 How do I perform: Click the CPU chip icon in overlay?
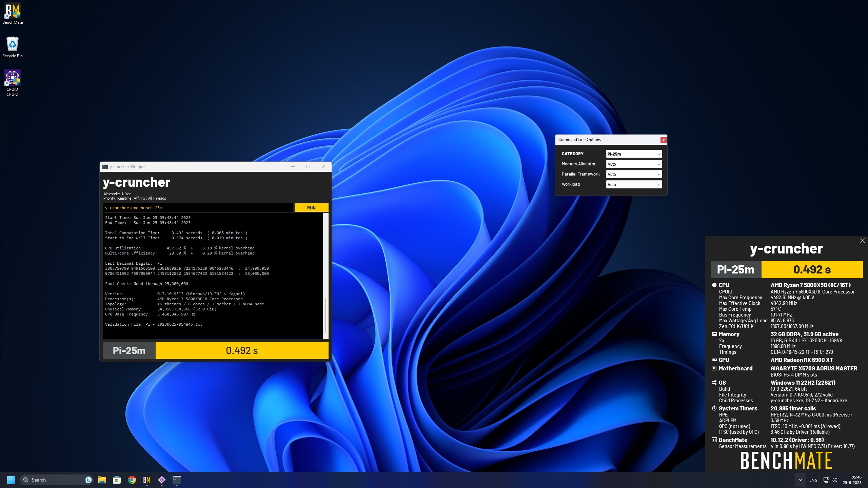pyautogui.click(x=714, y=285)
